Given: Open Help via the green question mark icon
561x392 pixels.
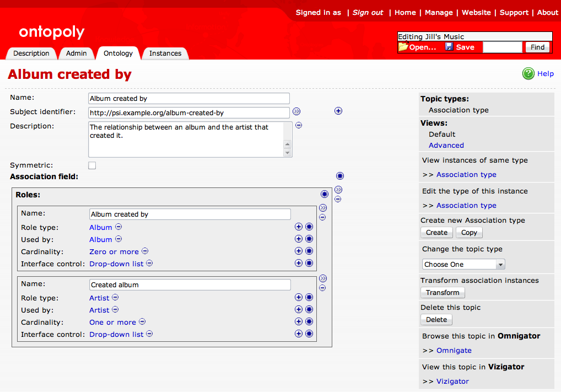Looking at the screenshot, I should click(528, 73).
